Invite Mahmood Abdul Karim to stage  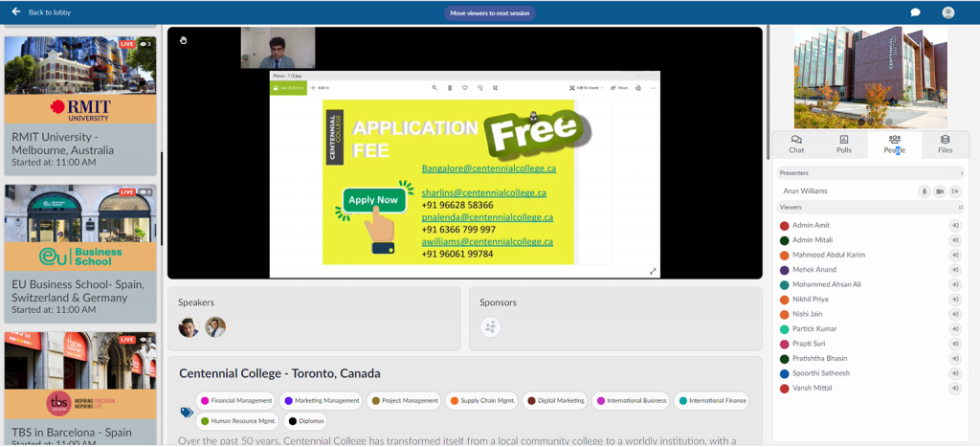[955, 255]
